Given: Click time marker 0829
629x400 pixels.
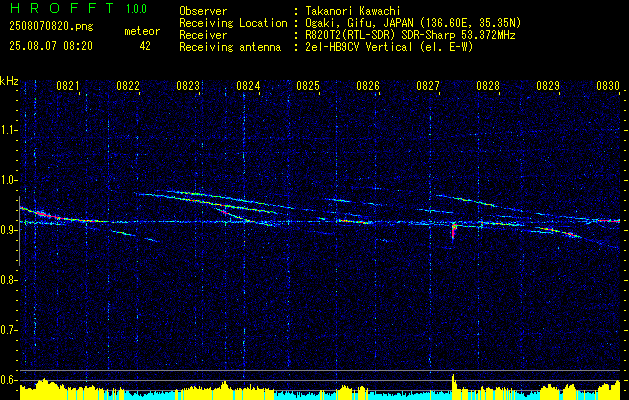Looking at the screenshot, I should pos(548,86).
